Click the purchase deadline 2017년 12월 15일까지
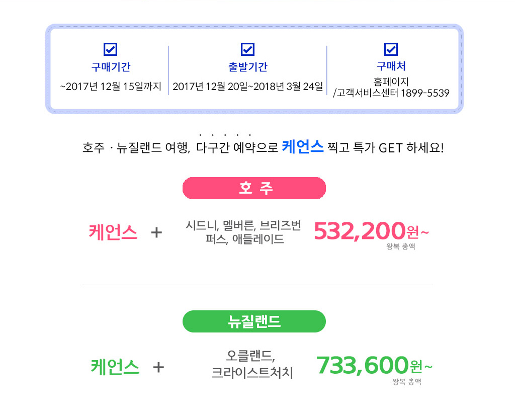 click(111, 87)
